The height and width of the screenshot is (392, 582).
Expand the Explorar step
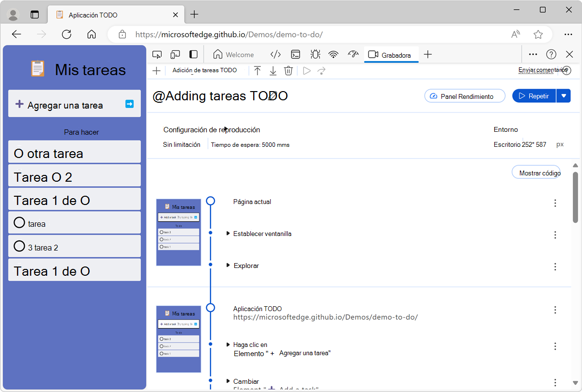[x=228, y=266]
